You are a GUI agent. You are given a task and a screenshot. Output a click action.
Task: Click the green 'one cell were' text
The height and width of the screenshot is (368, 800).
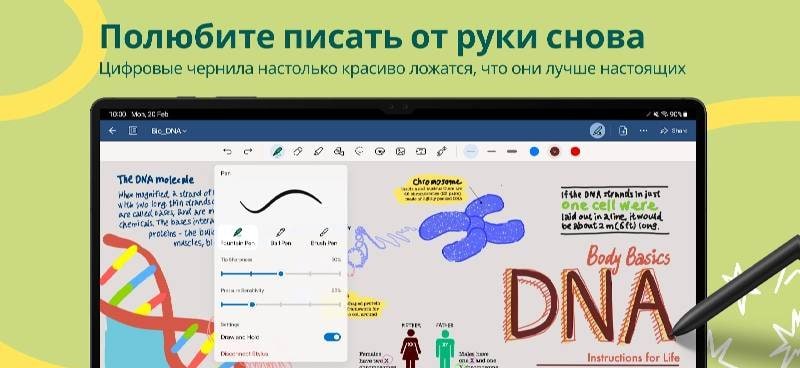pos(609,205)
